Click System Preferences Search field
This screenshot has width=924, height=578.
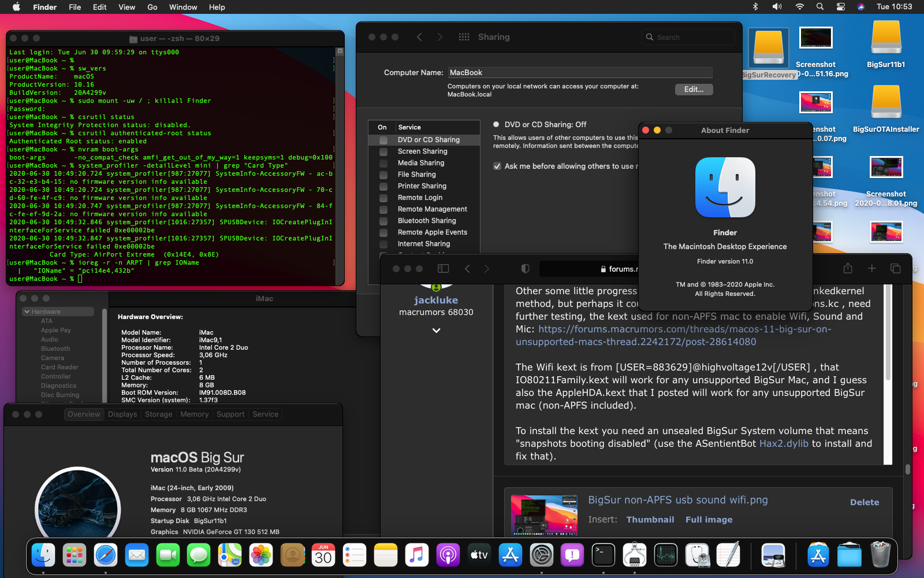click(688, 37)
